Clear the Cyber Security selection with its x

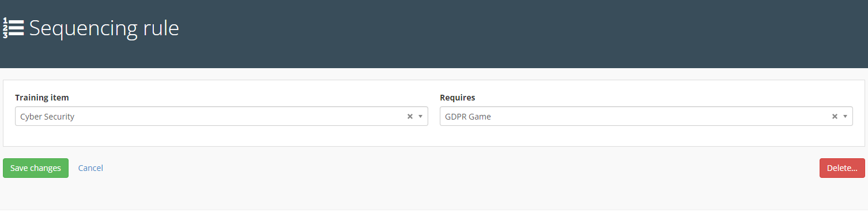tap(410, 116)
